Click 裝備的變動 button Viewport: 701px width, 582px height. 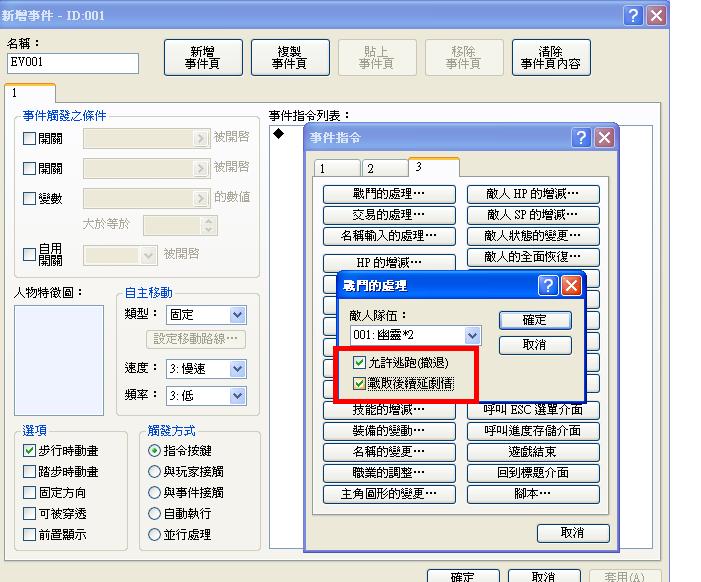tap(389, 431)
